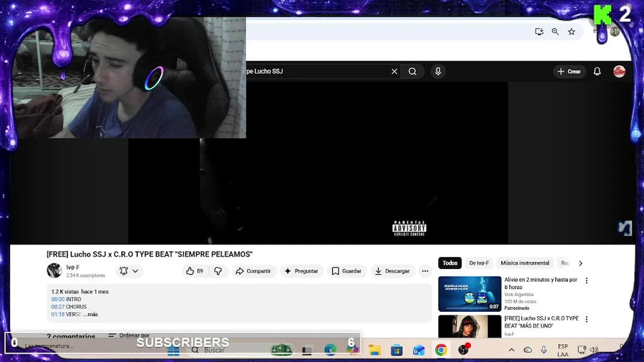Image resolution: width=644 pixels, height=362 pixels.
Task: Click install app icon in address bar
Action: pos(539,32)
